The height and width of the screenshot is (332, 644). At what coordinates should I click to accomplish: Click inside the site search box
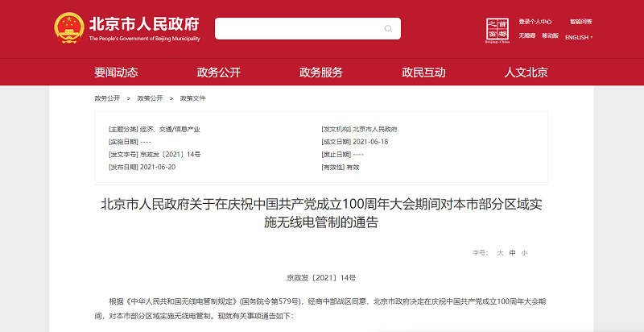[308, 28]
